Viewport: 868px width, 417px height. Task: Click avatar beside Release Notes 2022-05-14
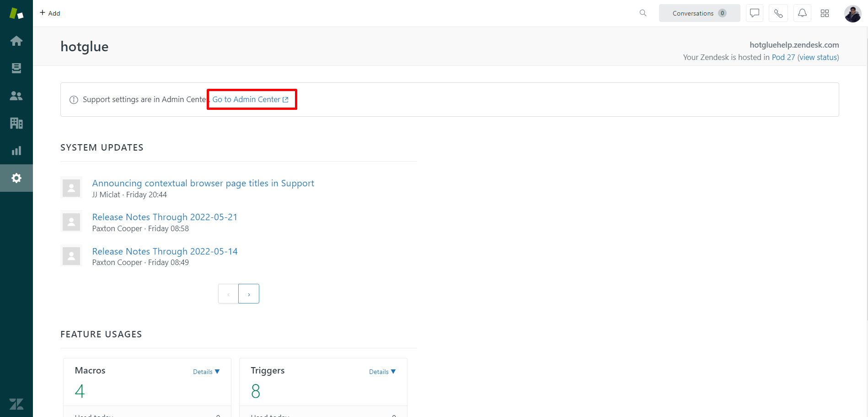coord(71,256)
